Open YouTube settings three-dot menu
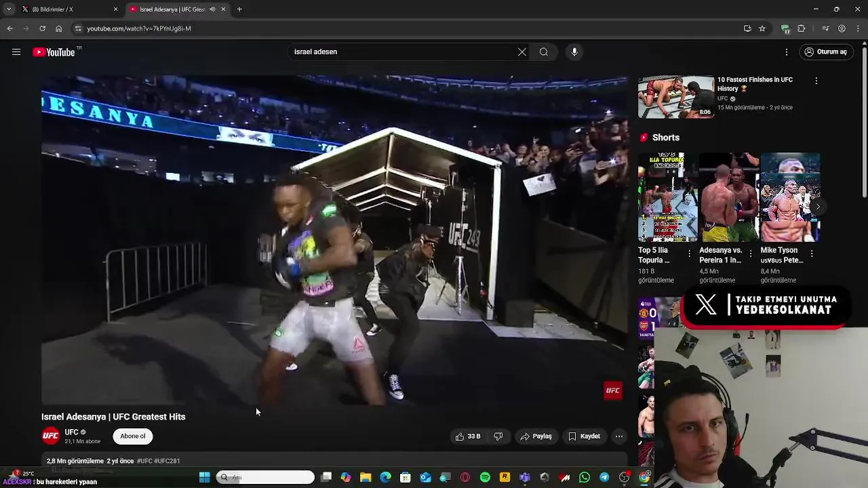This screenshot has height=488, width=868. click(787, 52)
